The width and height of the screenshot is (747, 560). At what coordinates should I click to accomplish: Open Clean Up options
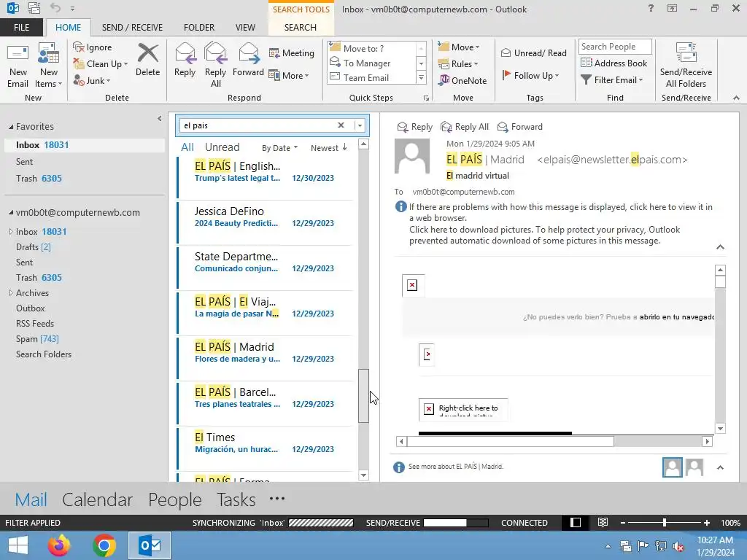[101, 64]
